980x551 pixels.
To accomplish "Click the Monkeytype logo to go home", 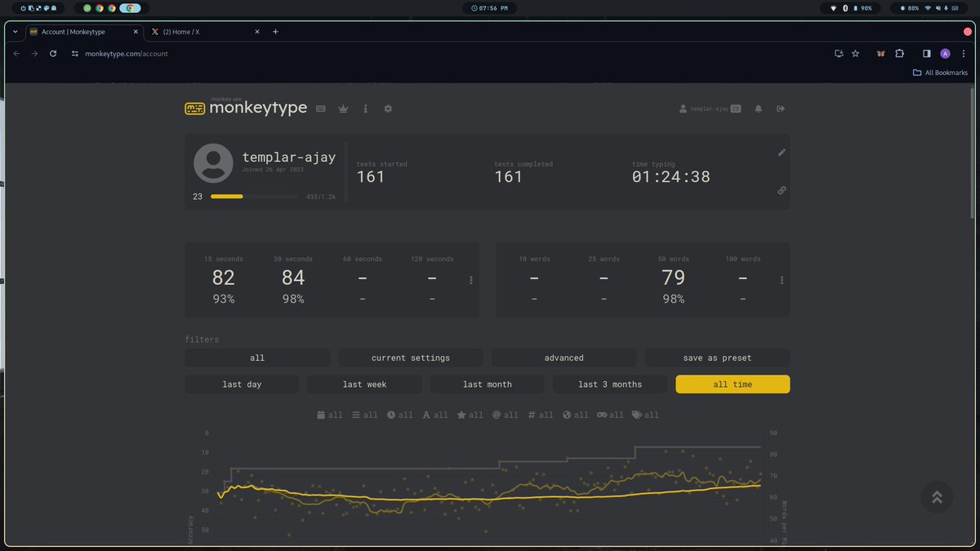I will tap(247, 108).
